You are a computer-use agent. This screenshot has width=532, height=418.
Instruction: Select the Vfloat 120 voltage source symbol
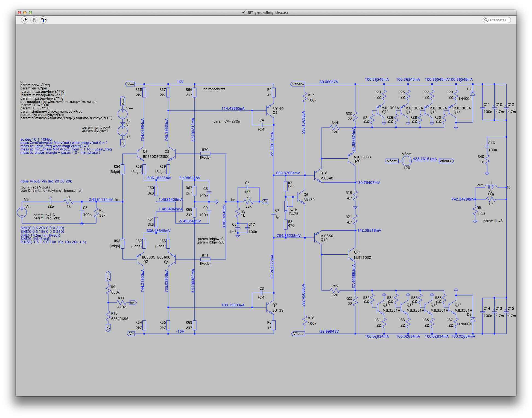point(407,161)
